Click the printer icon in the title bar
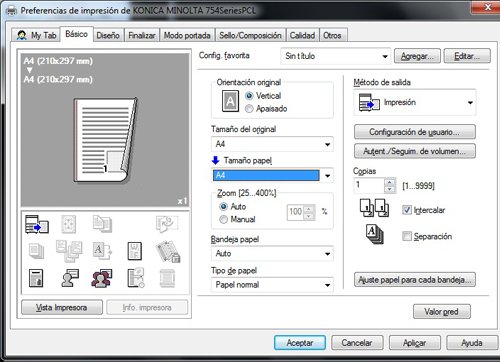Image resolution: width=500 pixels, height=362 pixels. [11, 11]
